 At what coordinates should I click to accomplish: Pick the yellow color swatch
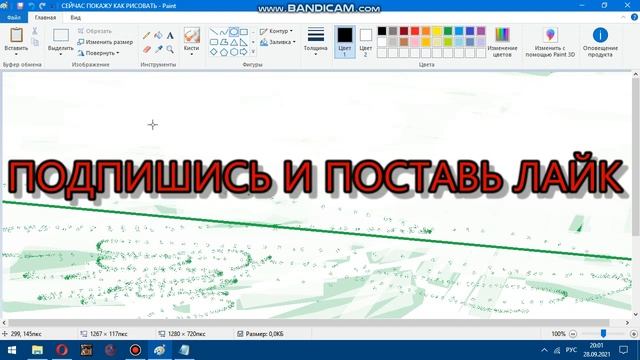coord(437,31)
